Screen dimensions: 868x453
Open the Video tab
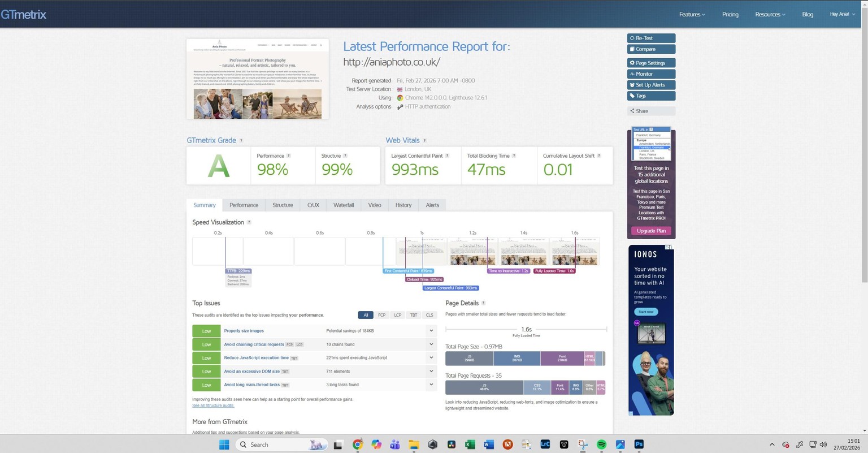coord(375,205)
